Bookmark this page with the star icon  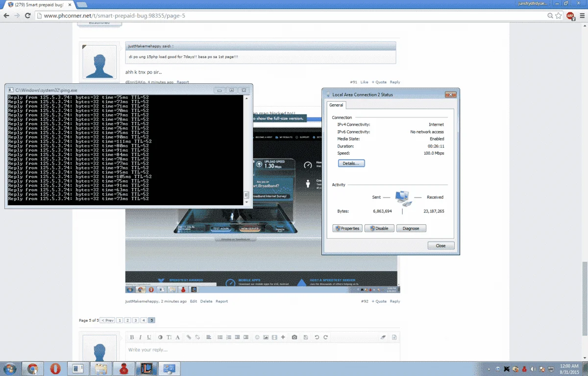click(x=559, y=16)
